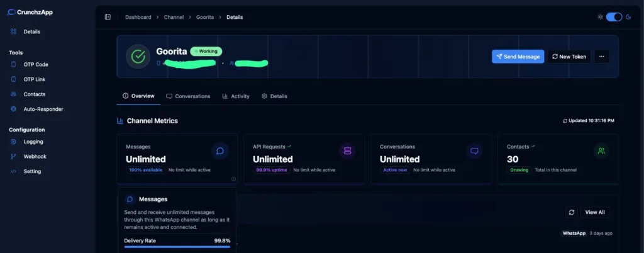The width and height of the screenshot is (644, 253).
Task: Click the Updated 10:31:16 PM refresh indicator
Action: [589, 121]
